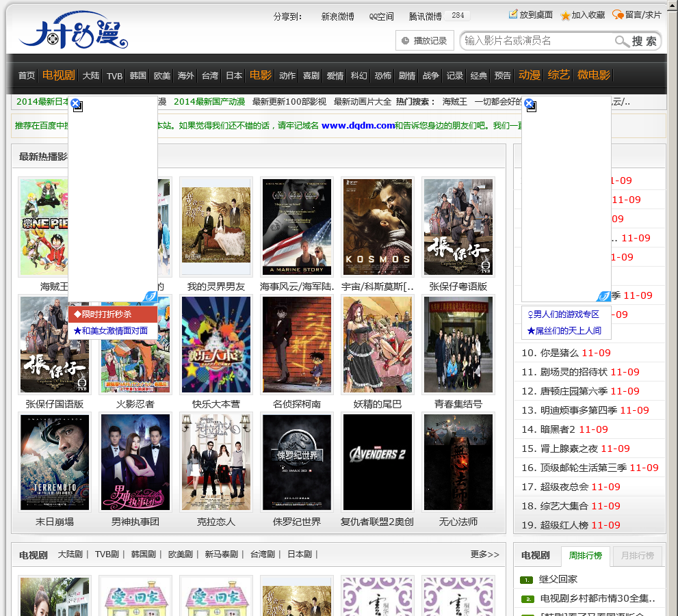
Task: Open the 综艺 navigation category
Action: [x=559, y=75]
